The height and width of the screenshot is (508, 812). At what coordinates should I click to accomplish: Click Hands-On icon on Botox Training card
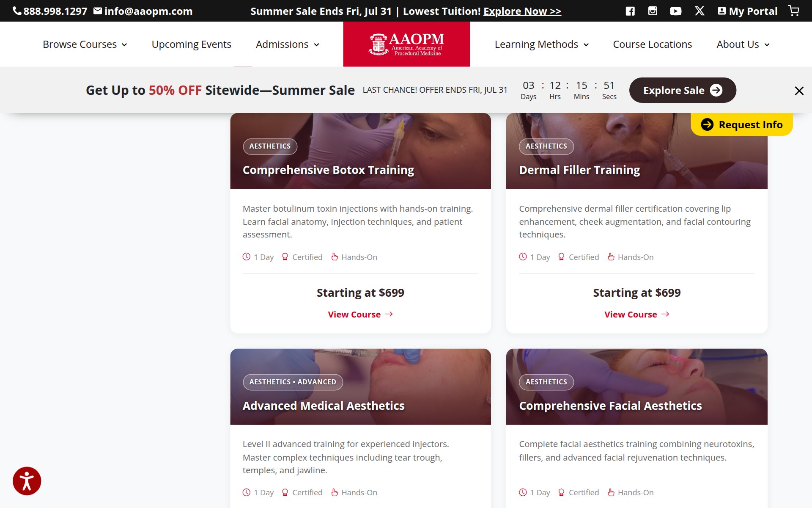click(335, 257)
